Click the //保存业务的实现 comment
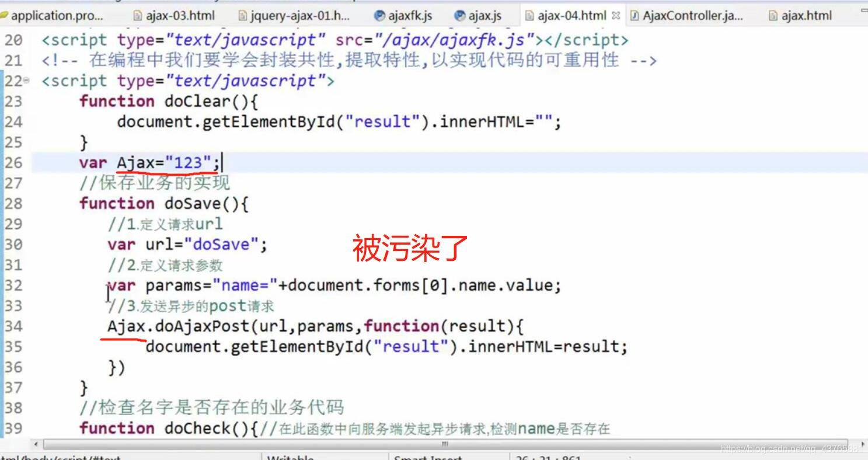The image size is (868, 460). 155,183
